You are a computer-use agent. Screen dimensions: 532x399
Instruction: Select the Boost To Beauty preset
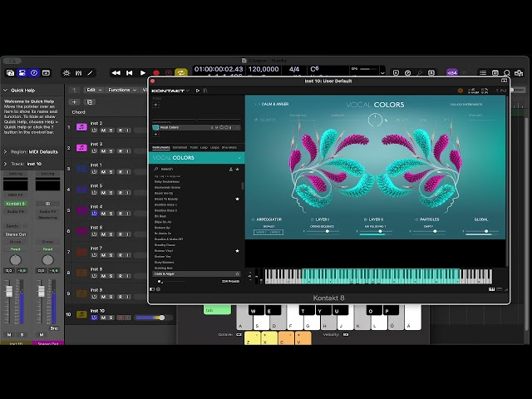[x=166, y=199]
